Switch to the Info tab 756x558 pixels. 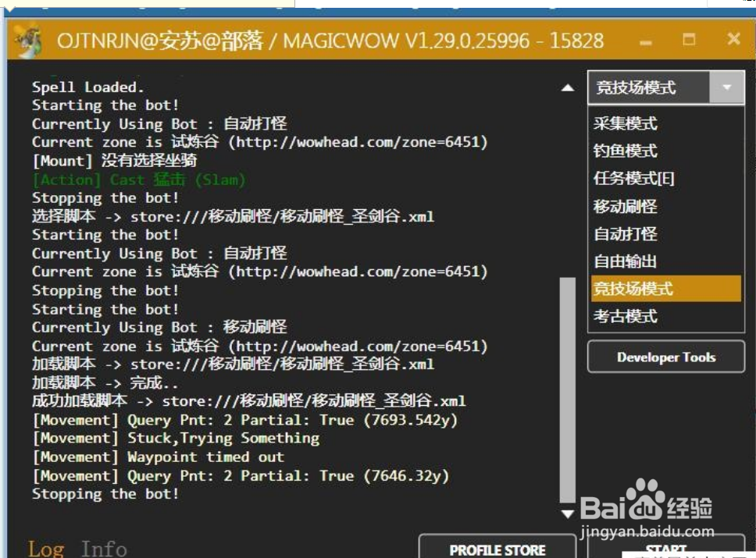pyautogui.click(x=104, y=549)
